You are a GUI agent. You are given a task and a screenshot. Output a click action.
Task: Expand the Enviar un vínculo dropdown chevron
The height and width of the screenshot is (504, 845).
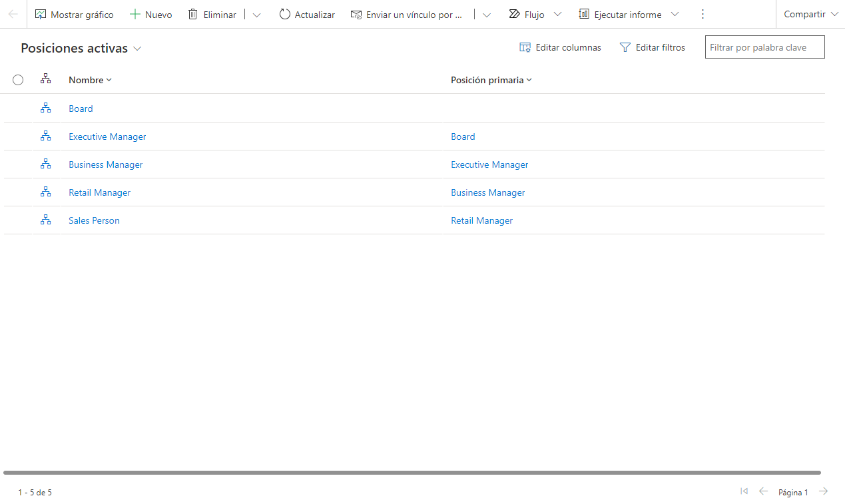pos(487,15)
